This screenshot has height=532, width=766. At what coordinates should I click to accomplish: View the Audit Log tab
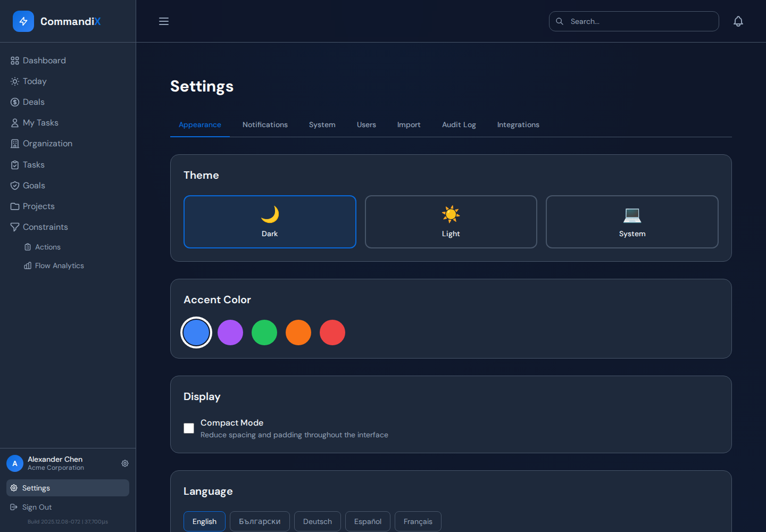click(459, 124)
